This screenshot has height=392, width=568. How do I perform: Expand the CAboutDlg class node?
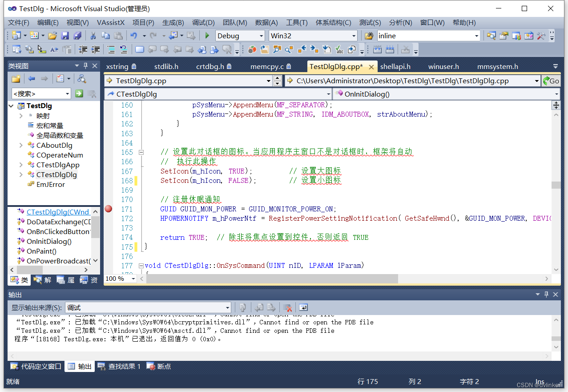point(21,145)
